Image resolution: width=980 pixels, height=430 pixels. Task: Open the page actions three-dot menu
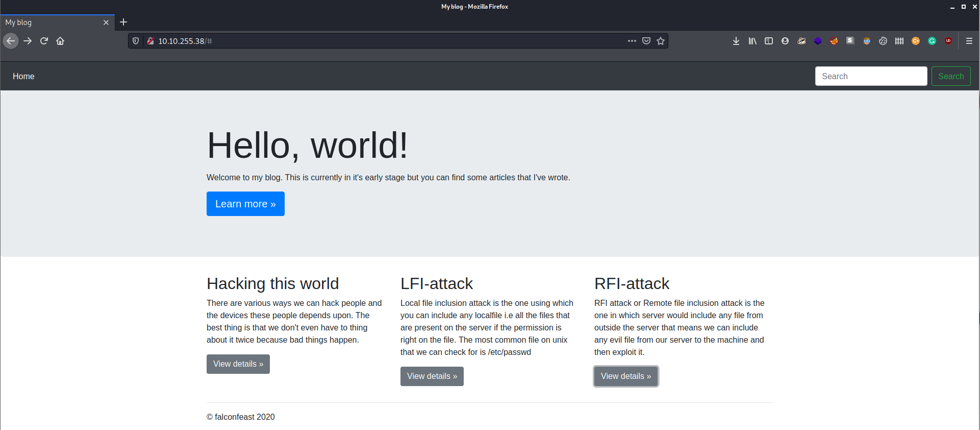(x=632, y=41)
